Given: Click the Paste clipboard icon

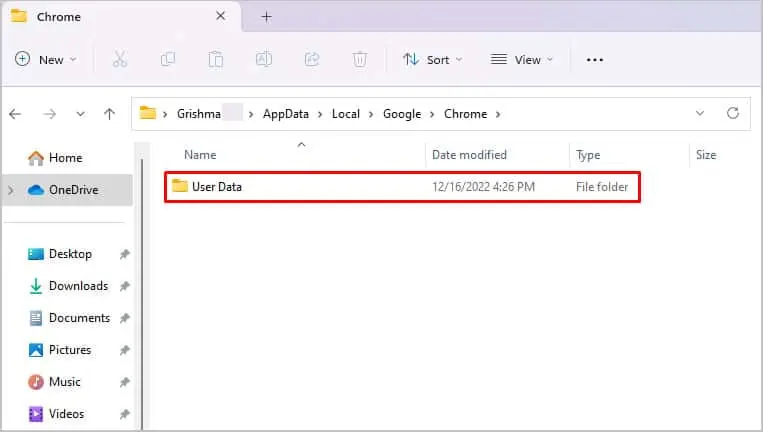Looking at the screenshot, I should coord(216,59).
